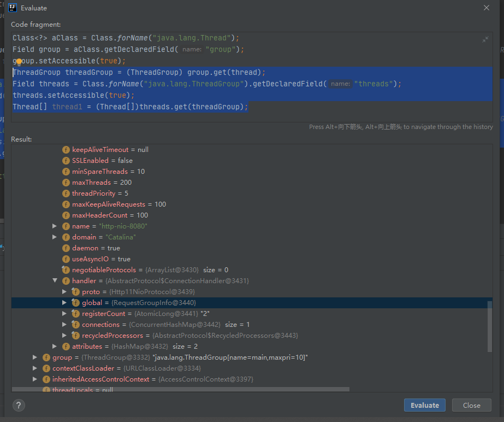Image resolution: width=504 pixels, height=422 pixels.
Task: Select the 'negotiableProtocols' ArrayList row
Action: (252, 269)
